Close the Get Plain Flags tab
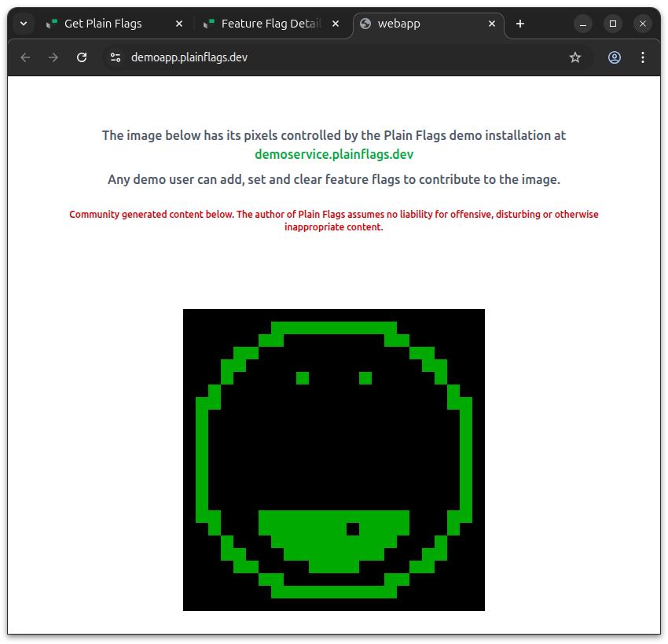Viewport: 668px width, 644px height. [179, 24]
